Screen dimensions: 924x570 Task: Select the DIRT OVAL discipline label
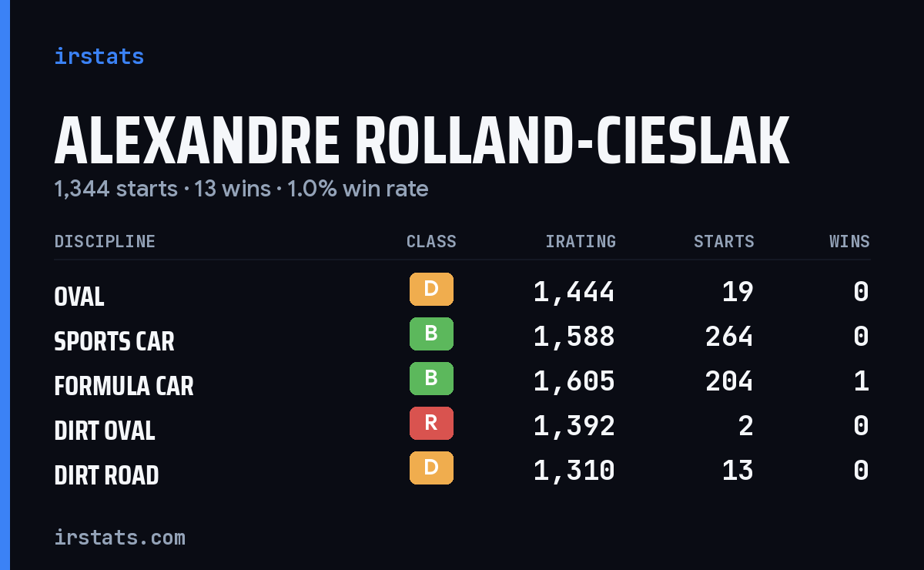click(x=105, y=431)
